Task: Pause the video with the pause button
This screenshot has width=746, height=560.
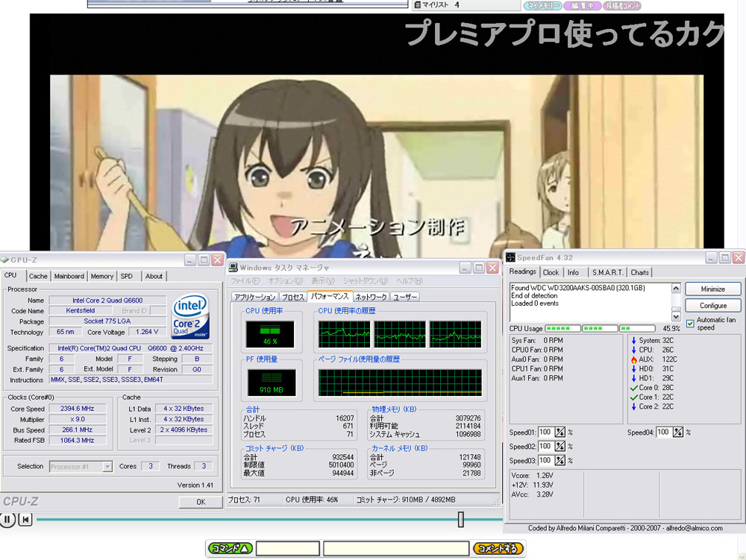Action: click(7, 520)
